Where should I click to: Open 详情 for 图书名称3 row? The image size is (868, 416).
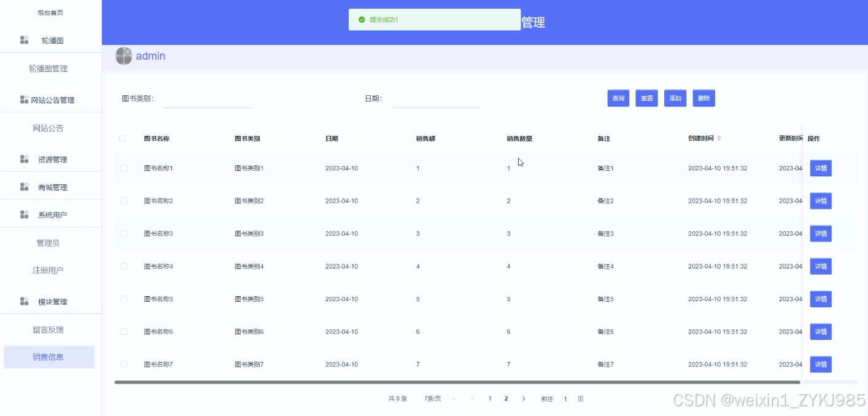point(821,234)
